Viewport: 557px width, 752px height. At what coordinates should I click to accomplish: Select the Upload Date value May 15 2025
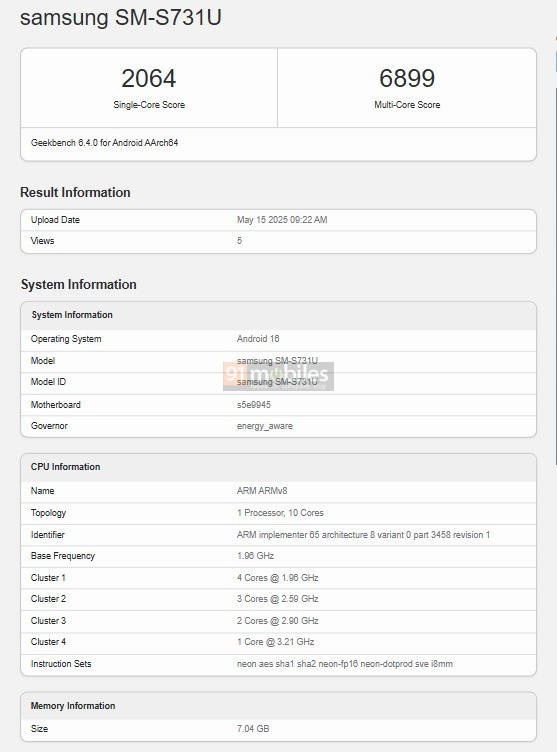click(282, 220)
